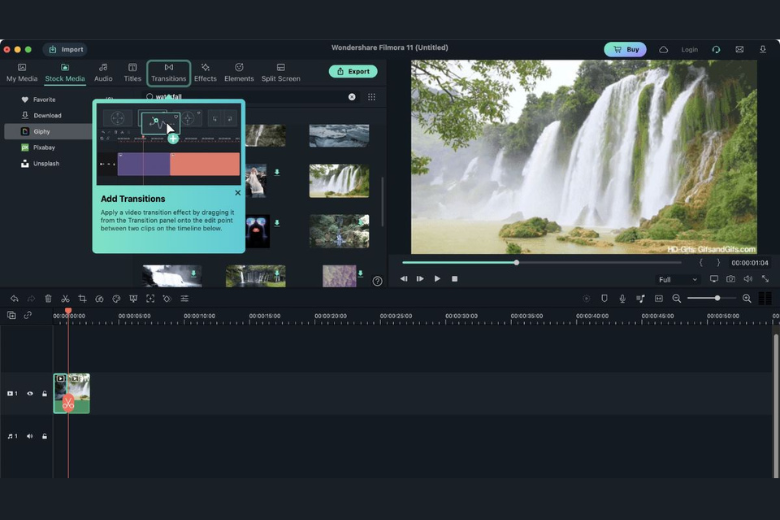Adjust the timeline zoom slider handle
Viewport: 780px width, 520px height.
pos(717,298)
